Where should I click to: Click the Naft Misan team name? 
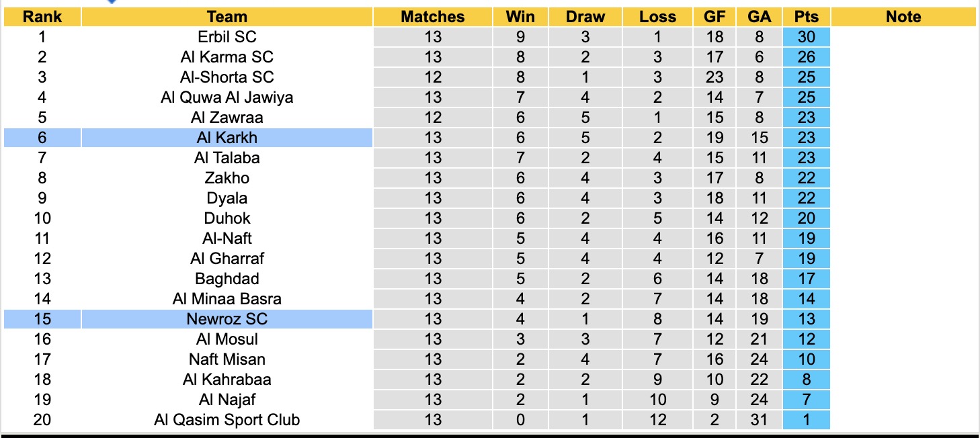227,359
